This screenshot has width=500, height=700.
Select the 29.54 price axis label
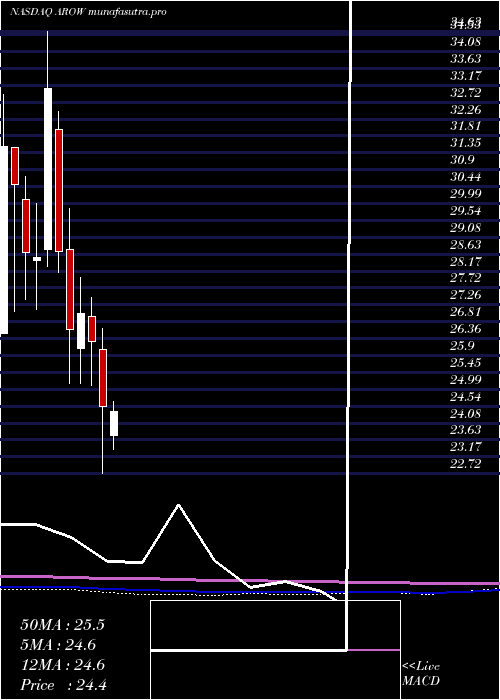(x=466, y=211)
